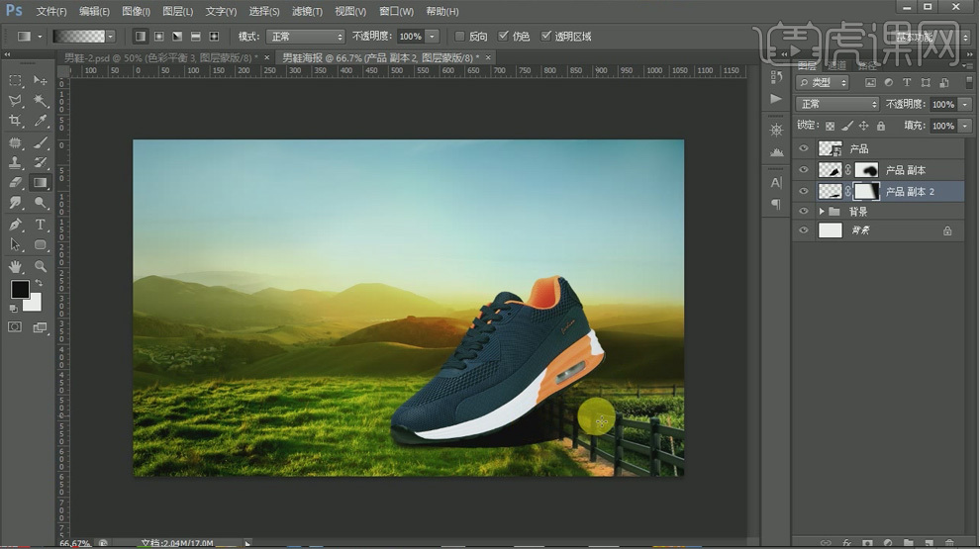
Task: Click the foreground color swatch
Action: pos(20,289)
